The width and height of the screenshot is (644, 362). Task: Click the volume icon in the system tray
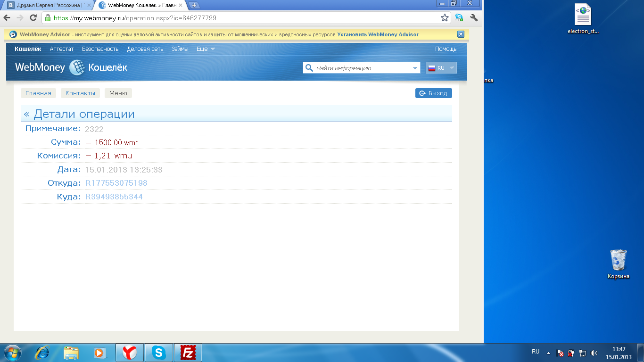pyautogui.click(x=594, y=353)
